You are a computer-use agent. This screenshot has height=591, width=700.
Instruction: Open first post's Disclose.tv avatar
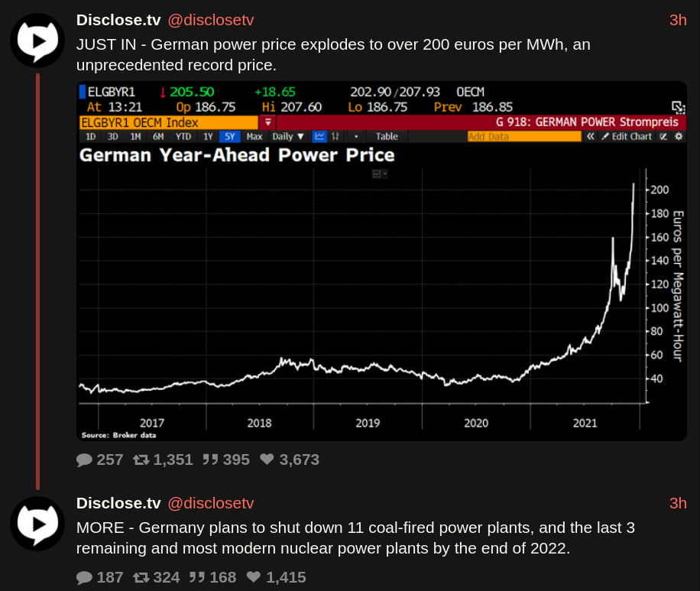pos(37,41)
